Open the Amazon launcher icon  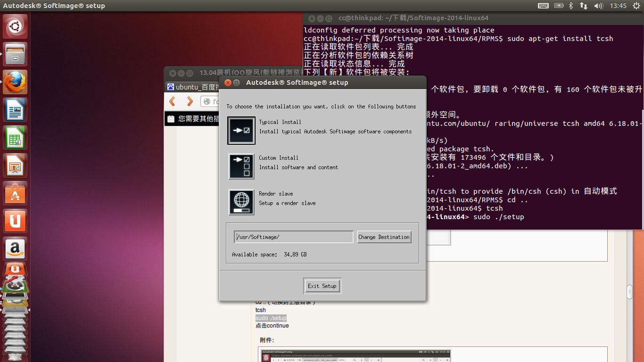coord(15,249)
